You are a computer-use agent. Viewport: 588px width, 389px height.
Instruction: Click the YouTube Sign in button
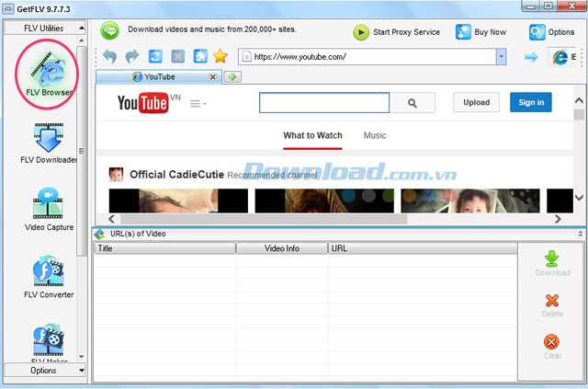[530, 102]
